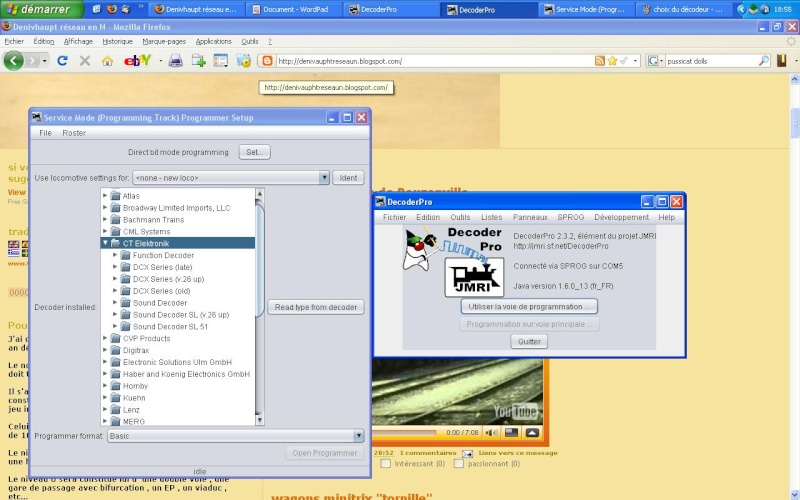Click the Blogger site icon in address bar
800x500 pixels.
267,61
